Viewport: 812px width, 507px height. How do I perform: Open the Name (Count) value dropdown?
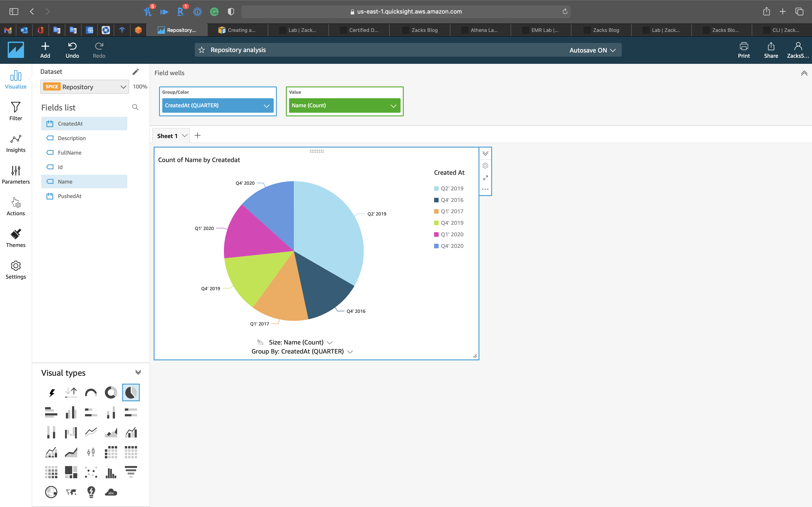pos(393,106)
